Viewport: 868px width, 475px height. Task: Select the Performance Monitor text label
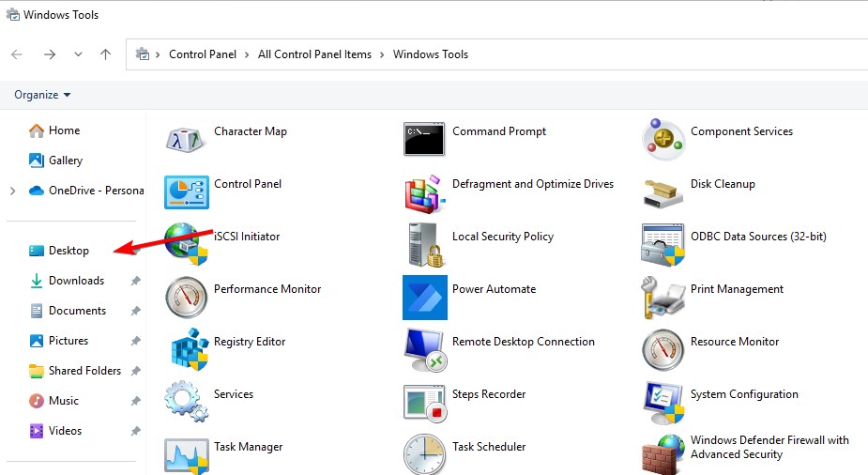coord(267,289)
